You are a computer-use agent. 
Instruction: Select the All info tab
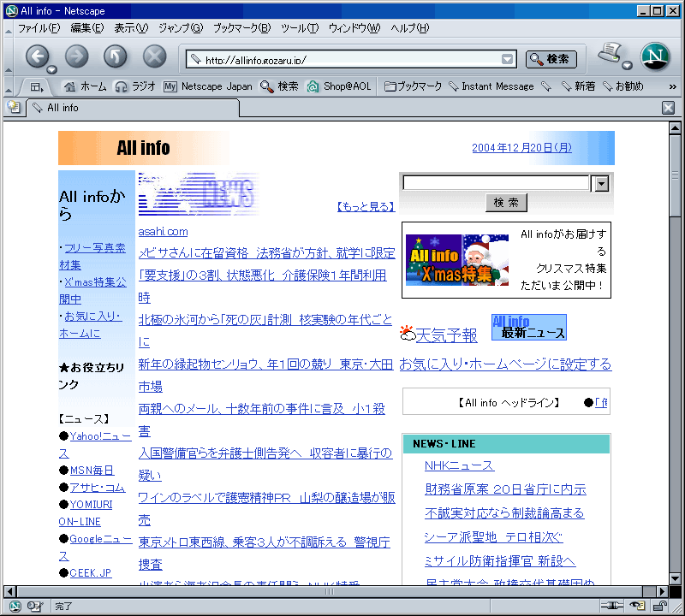coord(134,108)
